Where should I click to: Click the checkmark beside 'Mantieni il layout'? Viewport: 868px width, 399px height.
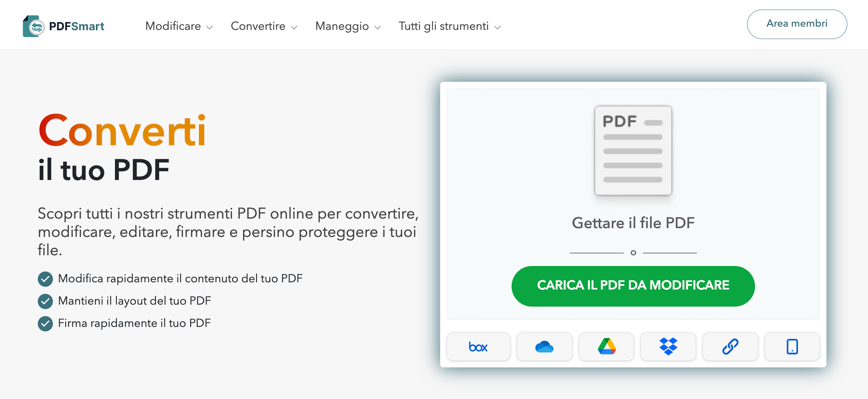pos(45,301)
